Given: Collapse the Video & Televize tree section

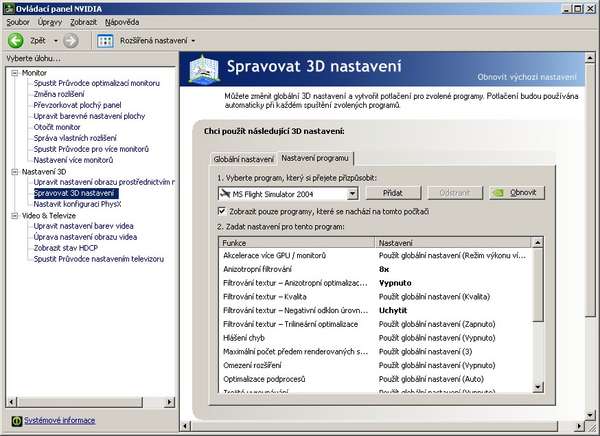Looking at the screenshot, I should click(x=14, y=215).
